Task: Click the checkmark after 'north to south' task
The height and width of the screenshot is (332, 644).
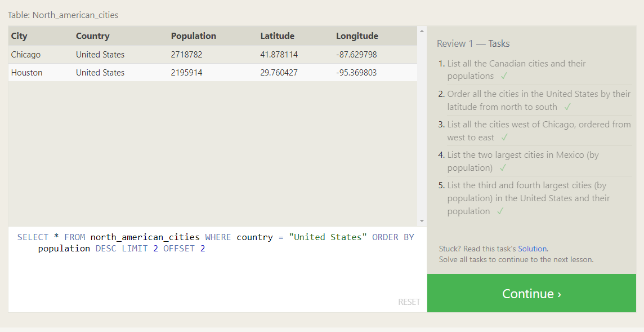Action: point(567,107)
